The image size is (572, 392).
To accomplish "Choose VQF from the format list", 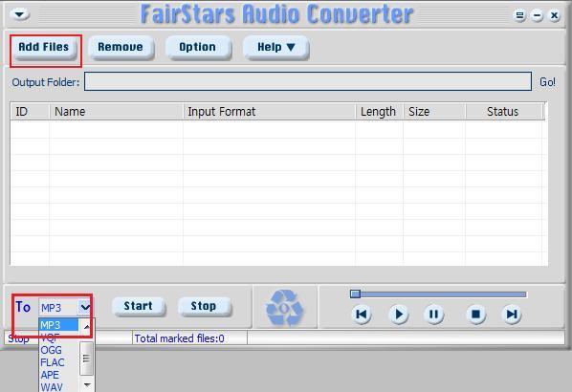I will 58,338.
